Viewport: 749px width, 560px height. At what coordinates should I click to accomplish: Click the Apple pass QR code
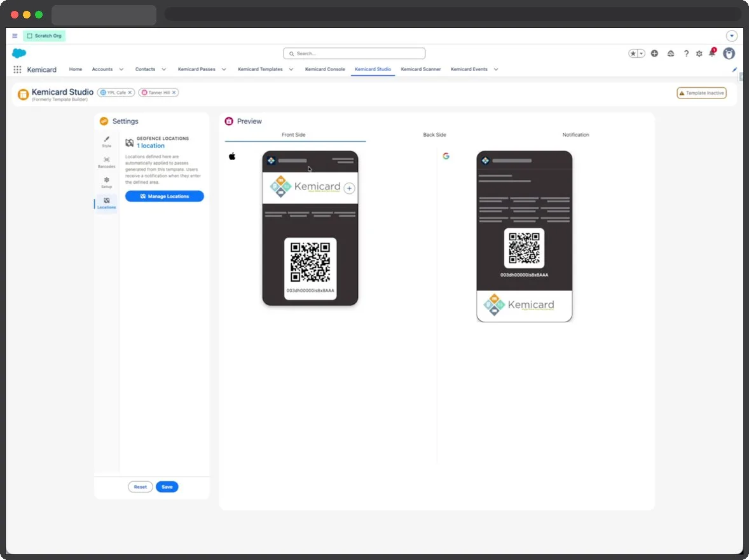pyautogui.click(x=310, y=262)
